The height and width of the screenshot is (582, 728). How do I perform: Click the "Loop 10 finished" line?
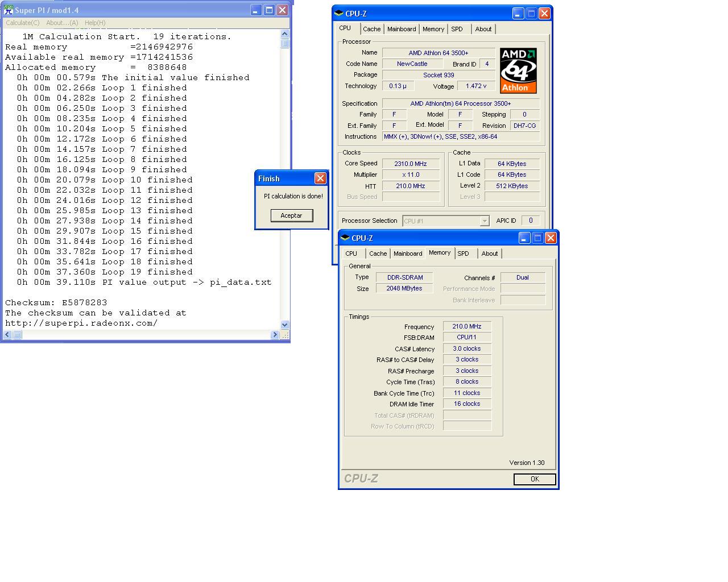pyautogui.click(x=105, y=180)
